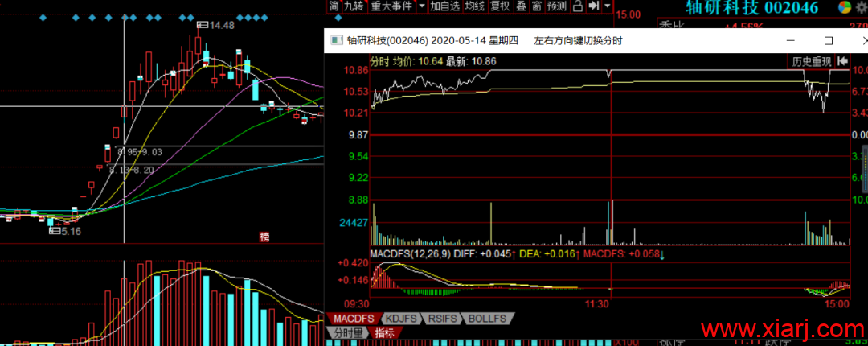Click the 24427 volume axis label
868x346 pixels.
tap(354, 223)
